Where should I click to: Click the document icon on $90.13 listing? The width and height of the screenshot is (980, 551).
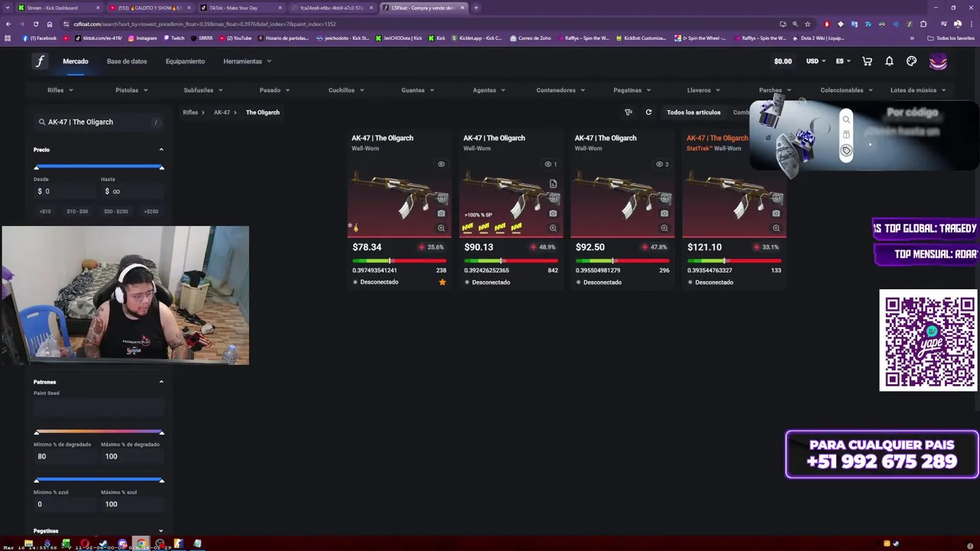553,184
